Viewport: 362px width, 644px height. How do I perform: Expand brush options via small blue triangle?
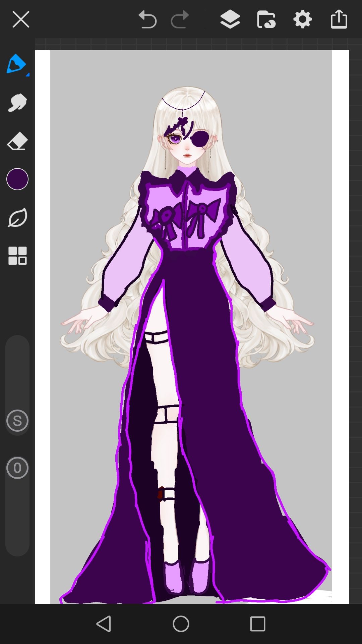(x=27, y=74)
